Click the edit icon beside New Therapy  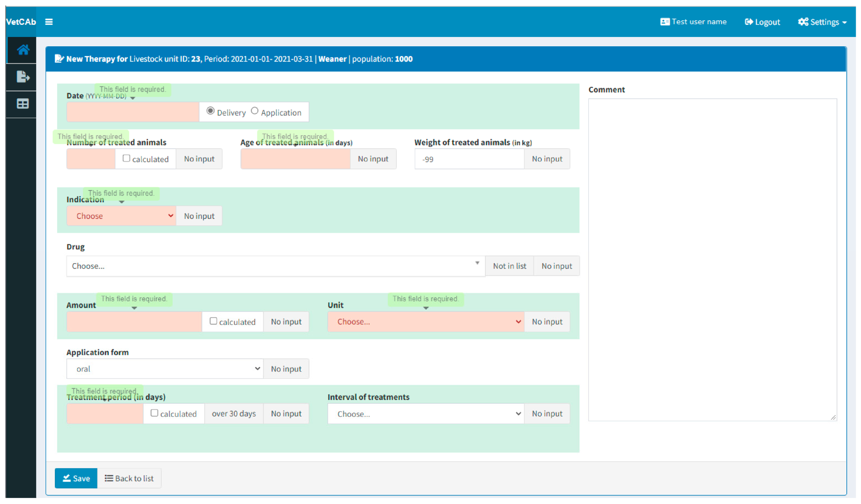point(59,59)
